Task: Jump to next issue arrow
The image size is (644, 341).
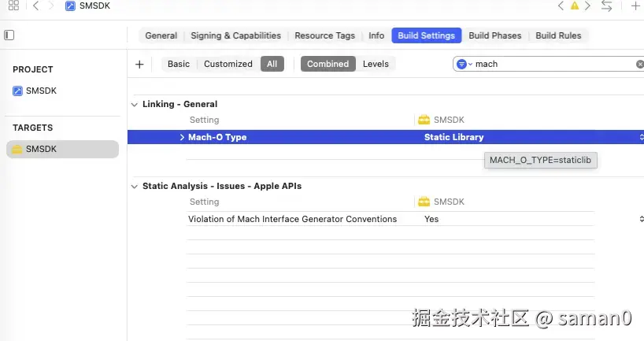Action: (588, 6)
